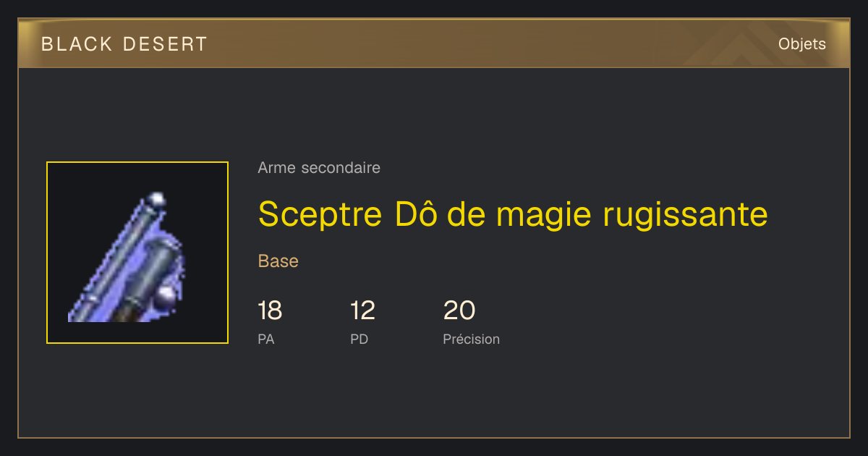The image size is (868, 456).
Task: Click the PA value 18
Action: point(270,311)
